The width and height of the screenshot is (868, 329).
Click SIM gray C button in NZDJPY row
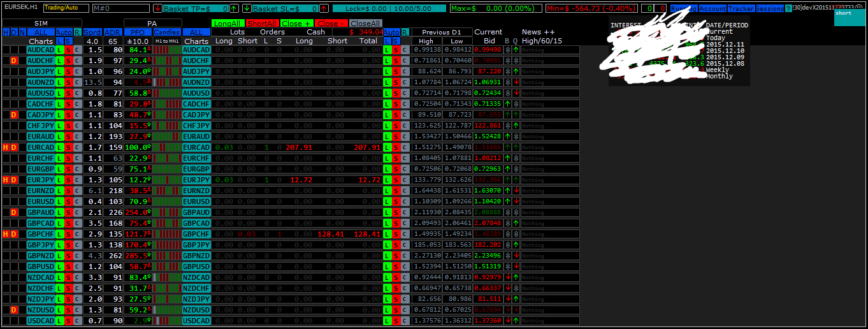77,299
